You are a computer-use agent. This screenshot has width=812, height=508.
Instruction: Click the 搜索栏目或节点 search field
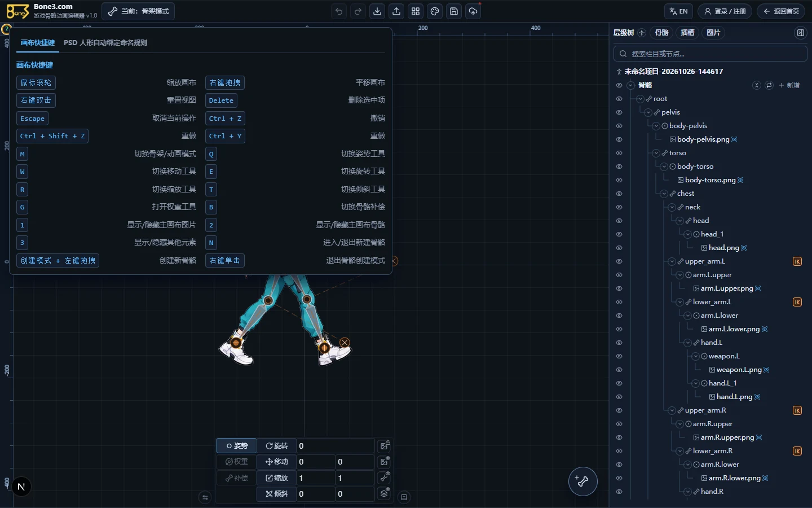click(710, 54)
